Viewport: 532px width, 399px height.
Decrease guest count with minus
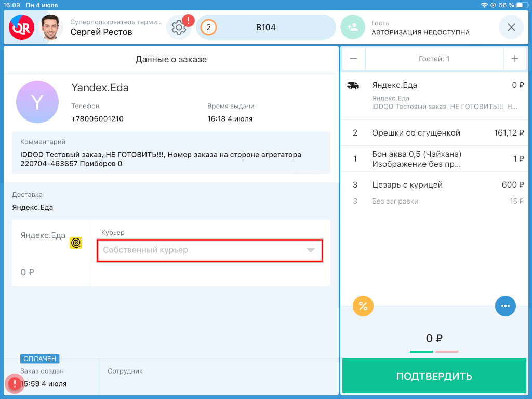(353, 59)
